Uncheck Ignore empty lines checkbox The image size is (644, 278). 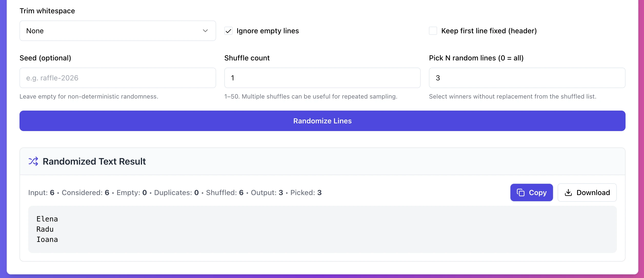point(228,31)
